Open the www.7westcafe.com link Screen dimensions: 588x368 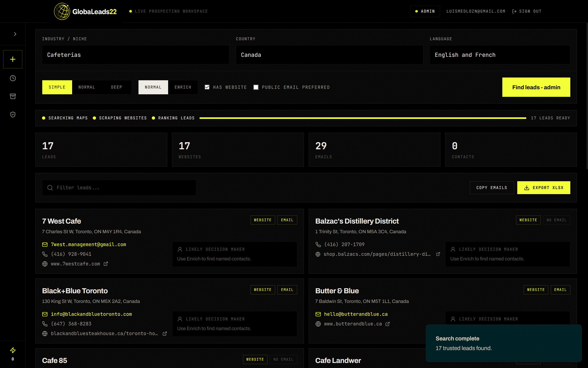(x=75, y=264)
